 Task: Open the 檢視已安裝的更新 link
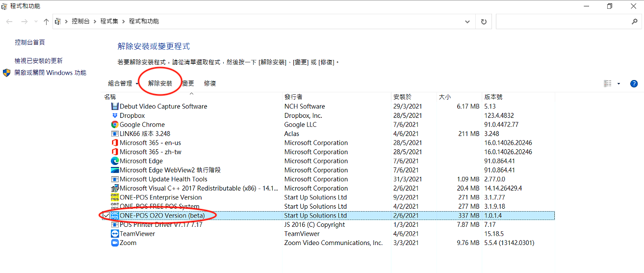coord(39,61)
